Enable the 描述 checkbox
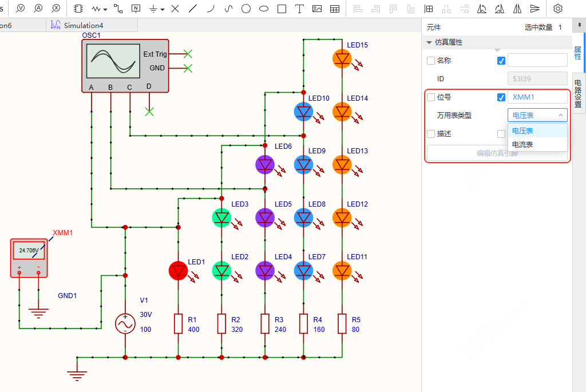The height and width of the screenshot is (392, 586). click(431, 134)
